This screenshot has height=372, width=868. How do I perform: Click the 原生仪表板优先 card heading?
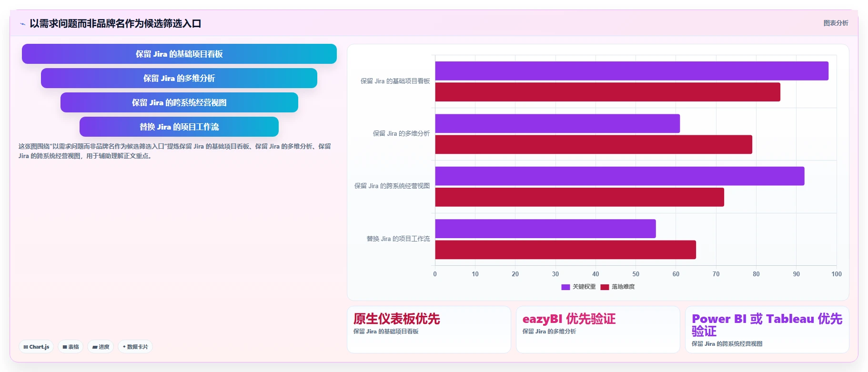click(x=396, y=319)
